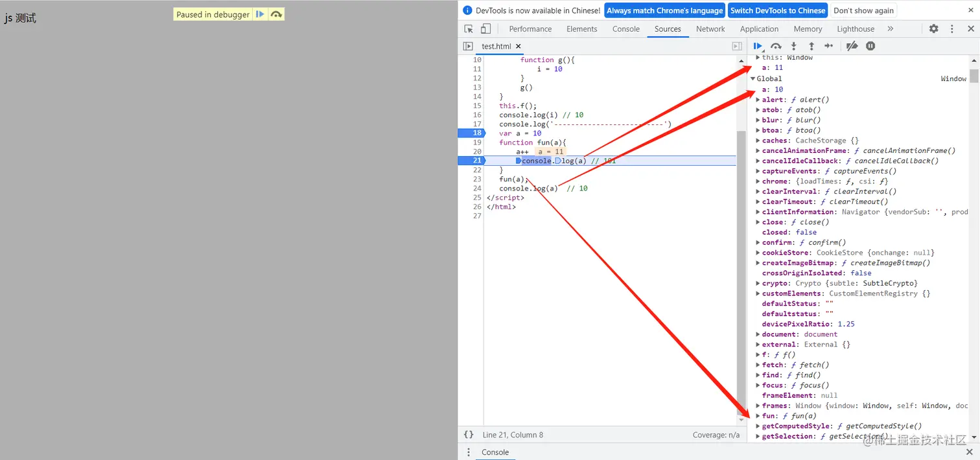Screen dimensions: 980x460
Task: Select the Sources tab
Action: point(668,29)
